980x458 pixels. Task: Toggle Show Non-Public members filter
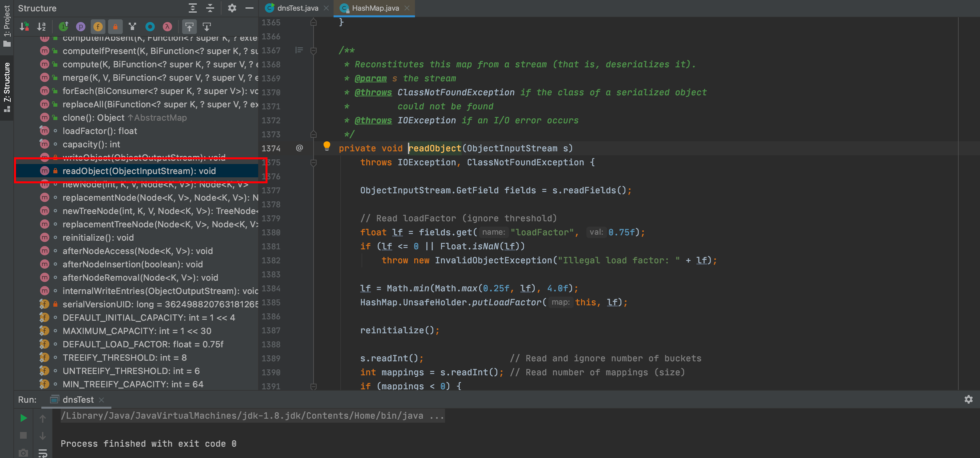(x=115, y=27)
